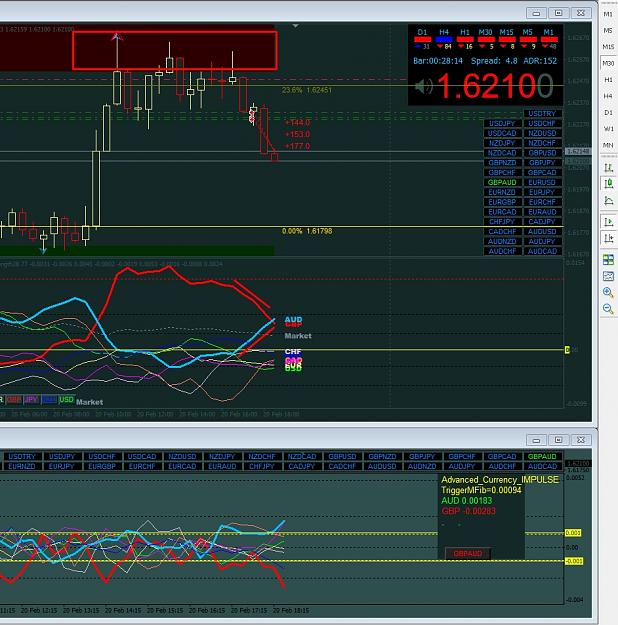Click the zoom in magnifier icon
Image resolution: width=618 pixels, height=625 pixels.
click(608, 292)
